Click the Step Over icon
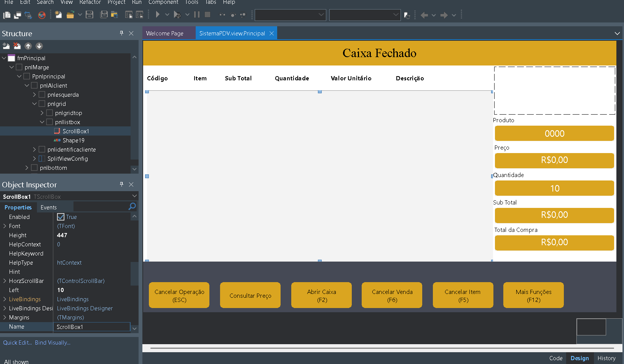This screenshot has height=364, width=624. tap(233, 15)
